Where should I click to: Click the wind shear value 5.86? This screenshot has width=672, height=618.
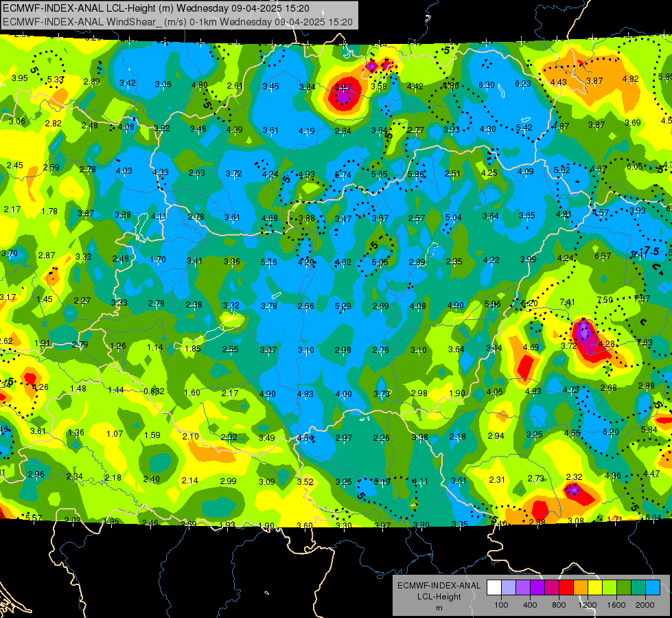pyautogui.click(x=416, y=174)
